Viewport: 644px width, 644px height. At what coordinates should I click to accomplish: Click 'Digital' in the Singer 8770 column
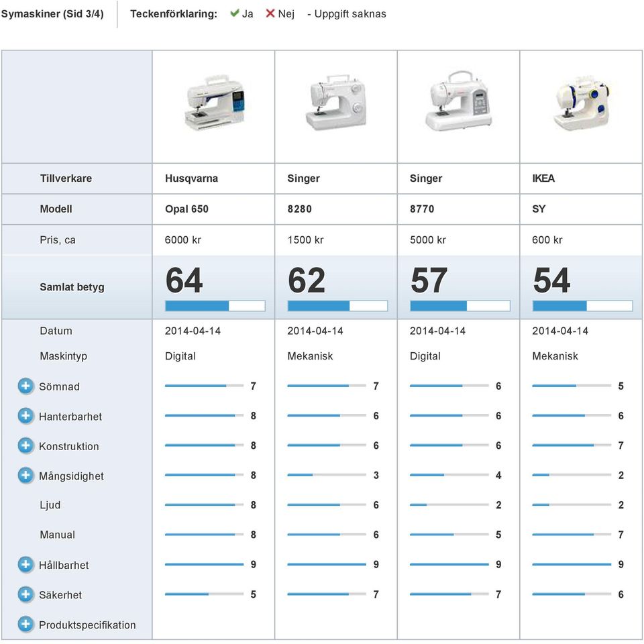[x=425, y=356]
